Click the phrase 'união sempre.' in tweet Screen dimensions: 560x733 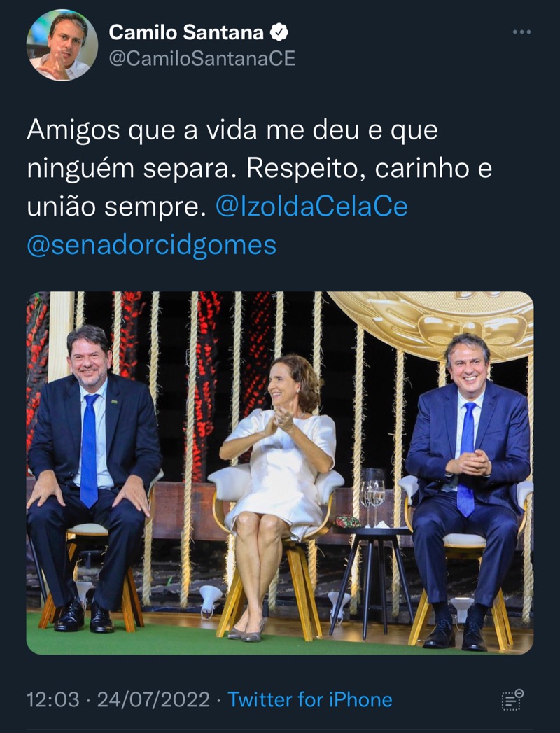pos(116,207)
